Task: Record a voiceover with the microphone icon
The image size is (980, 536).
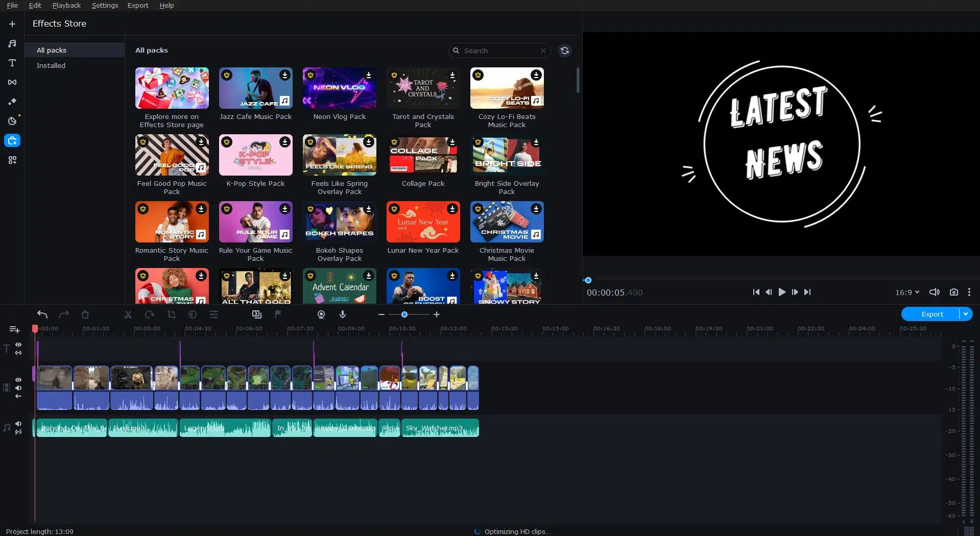Action: pyautogui.click(x=343, y=314)
